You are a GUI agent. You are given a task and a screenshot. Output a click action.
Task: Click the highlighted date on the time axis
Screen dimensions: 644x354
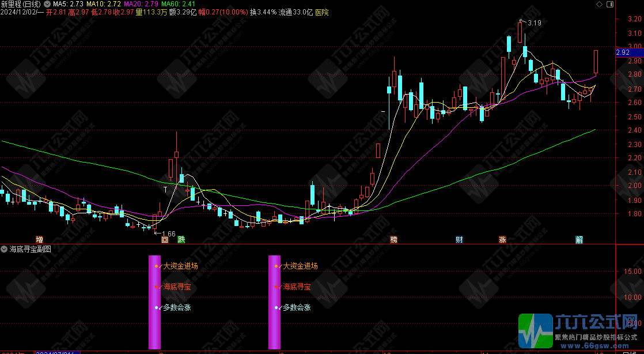click(x=58, y=352)
